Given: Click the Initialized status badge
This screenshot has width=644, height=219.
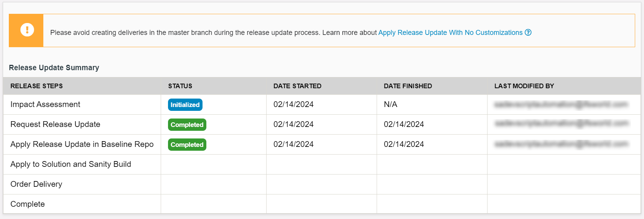Looking at the screenshot, I should [x=185, y=105].
